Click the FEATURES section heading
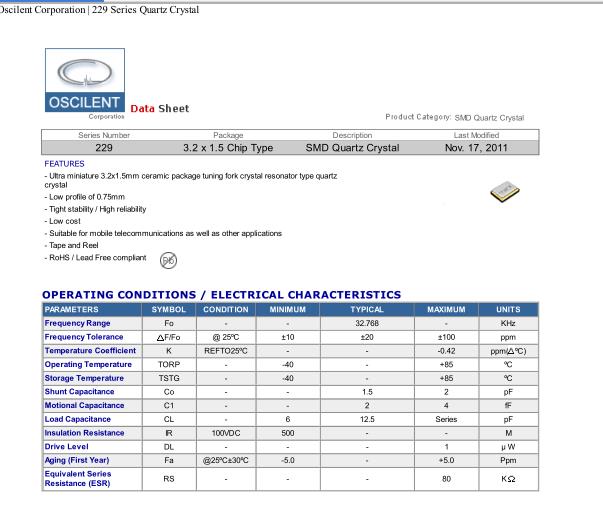Viewport: 603px width, 507px height. coord(65,162)
